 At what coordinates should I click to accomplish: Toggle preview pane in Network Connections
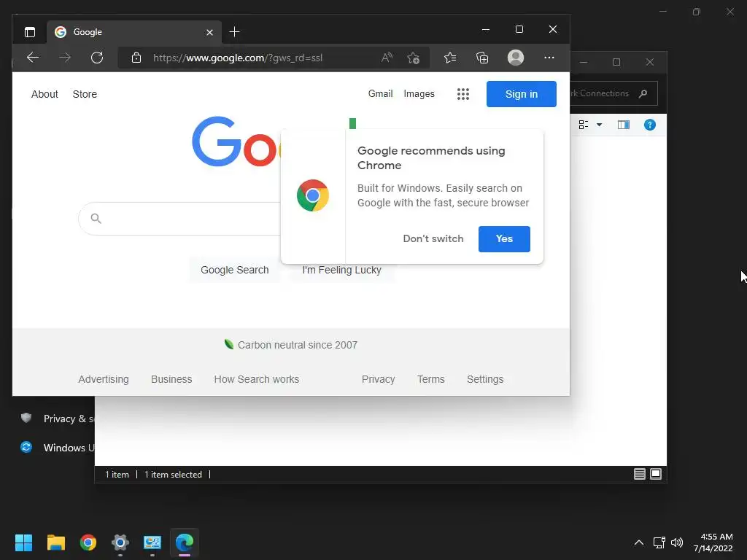(624, 125)
